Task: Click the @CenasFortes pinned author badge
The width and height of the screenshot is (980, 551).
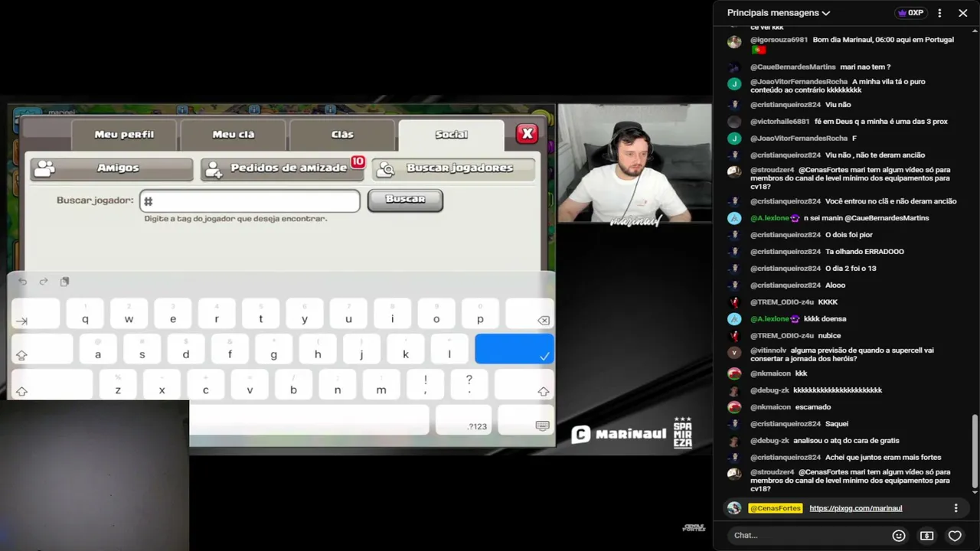Action: [x=776, y=508]
